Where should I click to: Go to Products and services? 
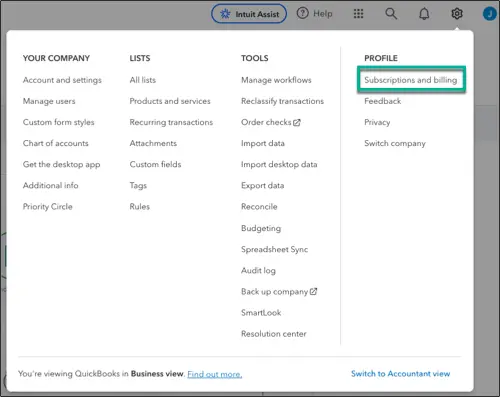tap(170, 101)
